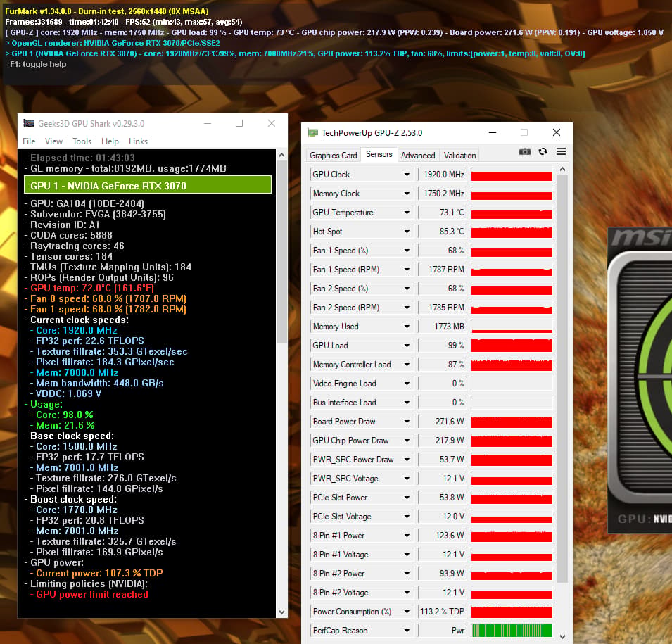Click the GPU Clock 1920.0 MHz value field
The image size is (672, 644).
tap(443, 175)
